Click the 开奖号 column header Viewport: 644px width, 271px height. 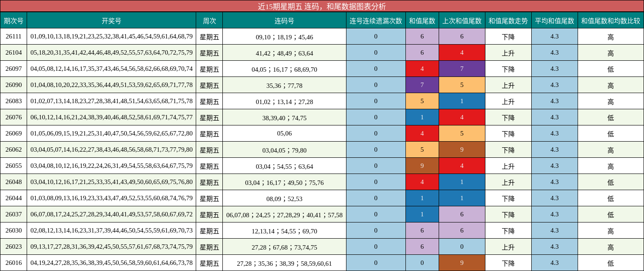coord(111,21)
